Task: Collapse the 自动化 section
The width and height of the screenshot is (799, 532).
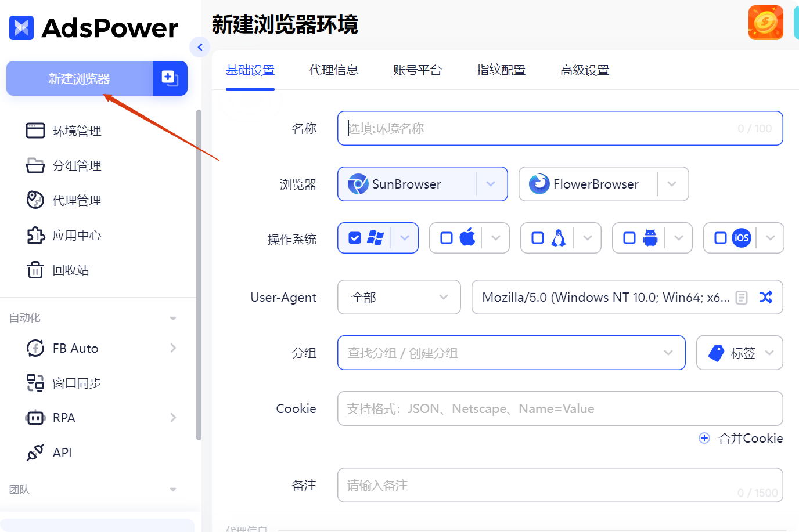Action: pos(173,318)
